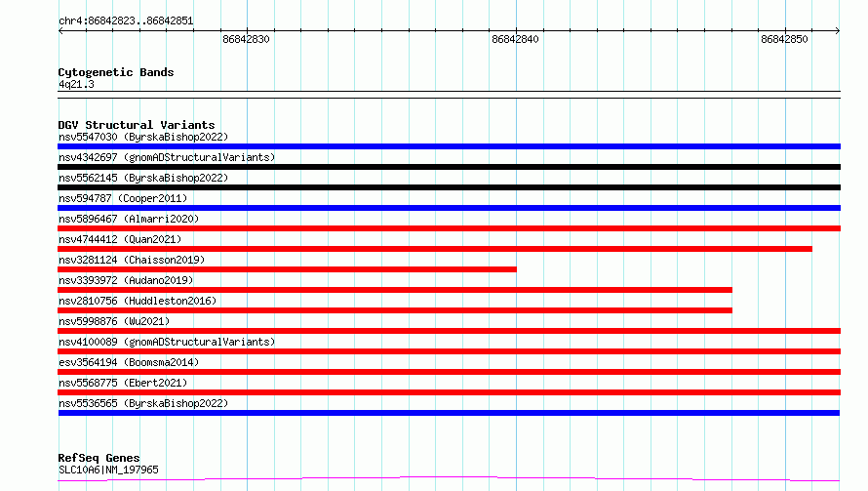Click the ruler's left arrow end

pos(60,30)
